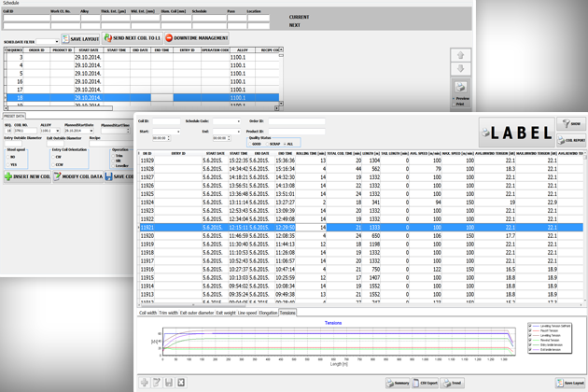Switch to the Coil width tab
The image size is (588, 392).
click(x=148, y=313)
